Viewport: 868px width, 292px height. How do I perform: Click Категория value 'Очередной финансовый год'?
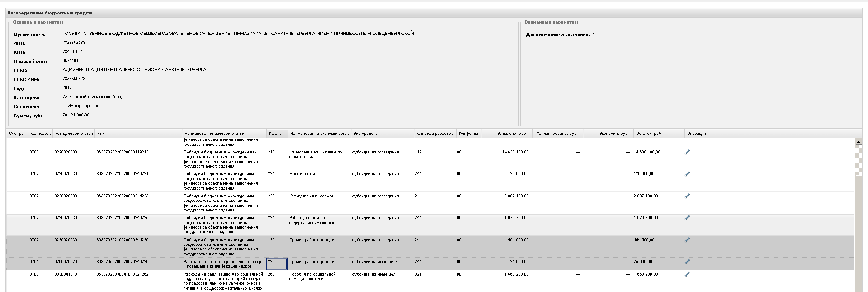click(93, 97)
